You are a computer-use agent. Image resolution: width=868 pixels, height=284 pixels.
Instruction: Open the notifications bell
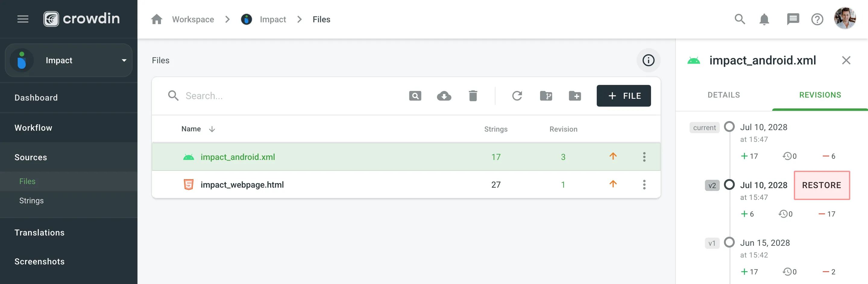tap(764, 20)
